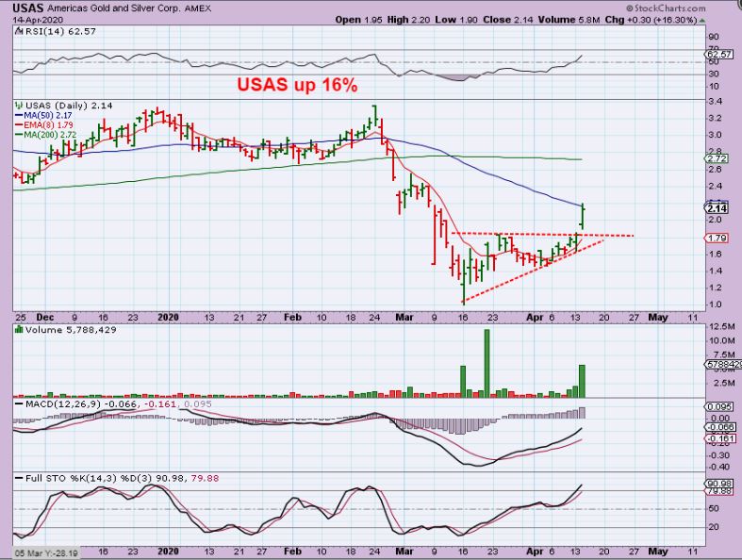This screenshot has width=742, height=560.
Task: Click the Volume 5,788,429 panel label
Action: [57, 332]
